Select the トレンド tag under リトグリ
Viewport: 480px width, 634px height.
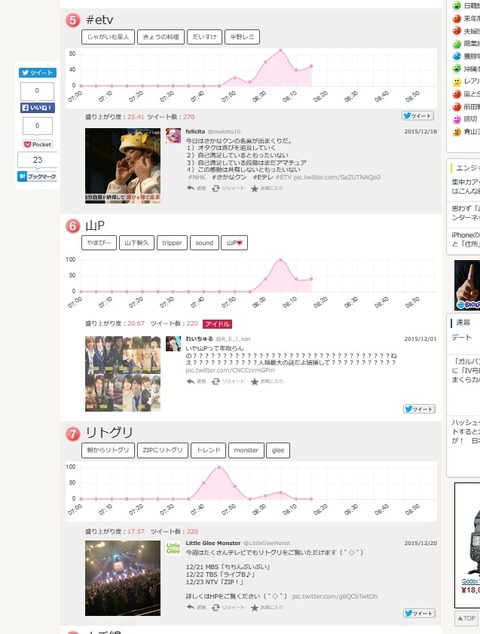pos(209,450)
